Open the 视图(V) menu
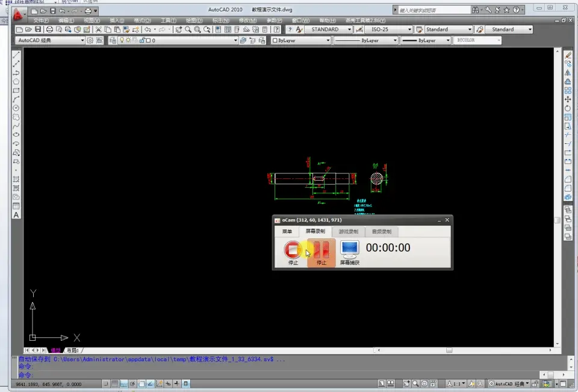Image resolution: width=578 pixels, height=392 pixels. (92, 20)
